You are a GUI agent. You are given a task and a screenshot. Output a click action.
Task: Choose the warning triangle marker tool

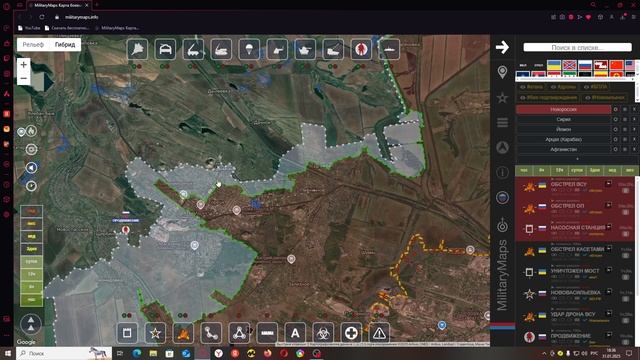pyautogui.click(x=379, y=333)
